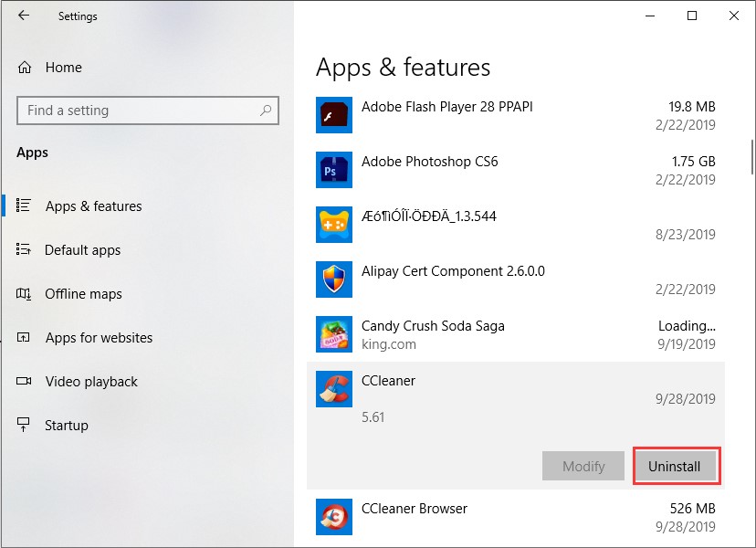Select the Apps & features list icon
The image size is (756, 548).
(x=23, y=205)
